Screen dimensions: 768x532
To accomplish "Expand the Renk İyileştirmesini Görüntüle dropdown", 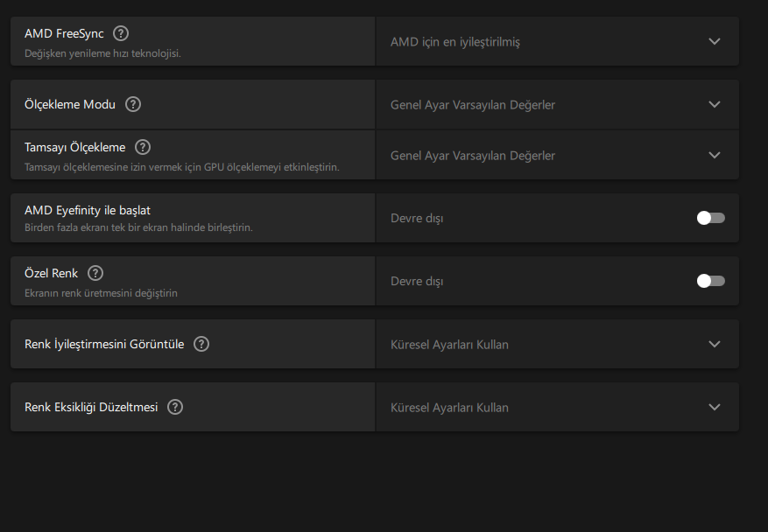I will click(x=557, y=344).
